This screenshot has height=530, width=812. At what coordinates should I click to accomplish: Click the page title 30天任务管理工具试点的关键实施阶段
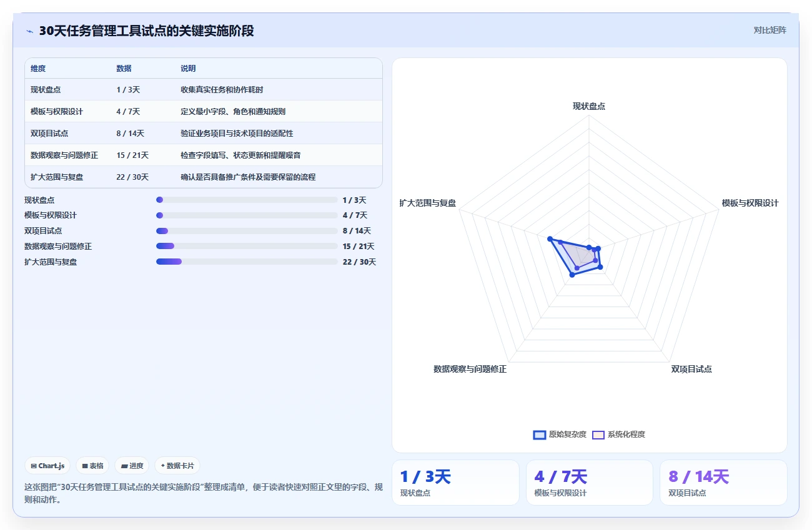click(147, 31)
